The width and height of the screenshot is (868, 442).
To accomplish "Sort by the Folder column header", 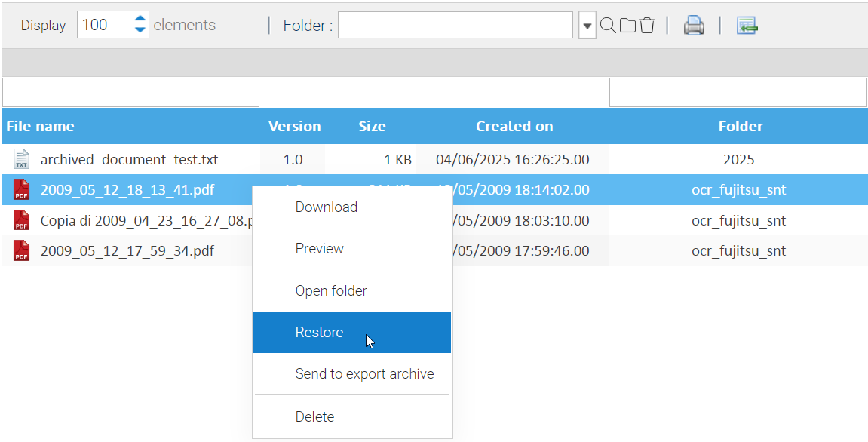I will [741, 126].
